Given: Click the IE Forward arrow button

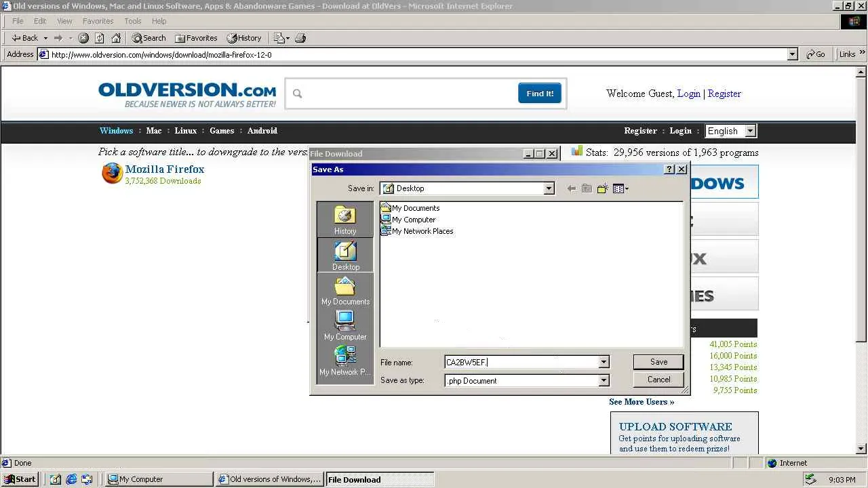Looking at the screenshot, I should point(58,38).
